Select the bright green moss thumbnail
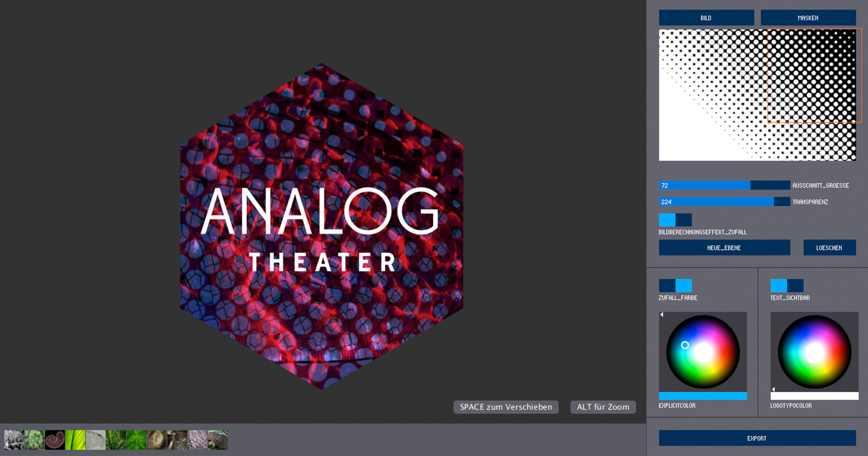 coord(136,440)
